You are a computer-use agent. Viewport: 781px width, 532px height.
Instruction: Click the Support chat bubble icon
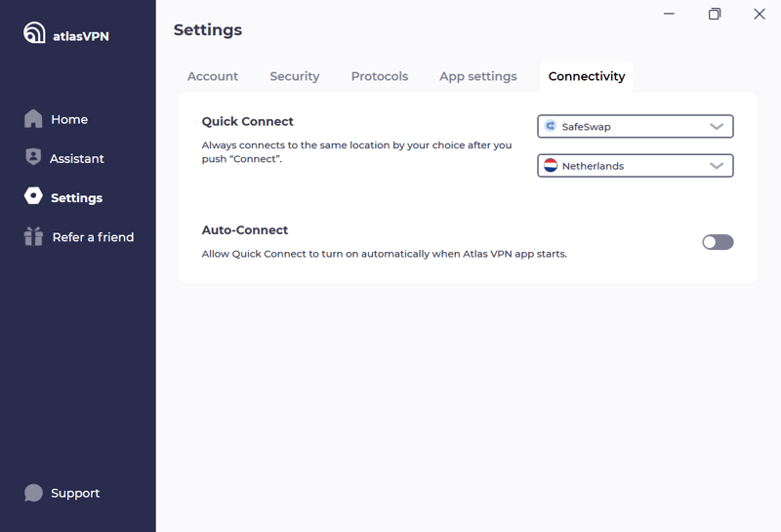point(33,493)
